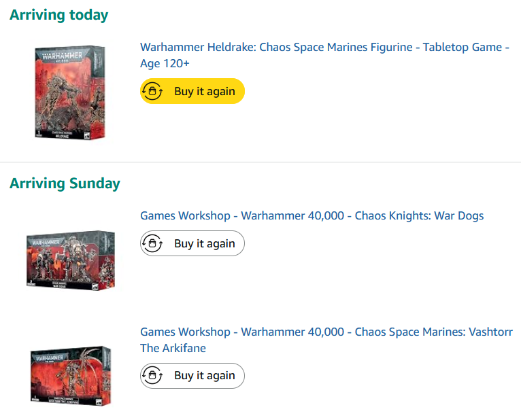
Task: Click 'The Arkifane' line of the Vashtorr title
Action: 173,348
